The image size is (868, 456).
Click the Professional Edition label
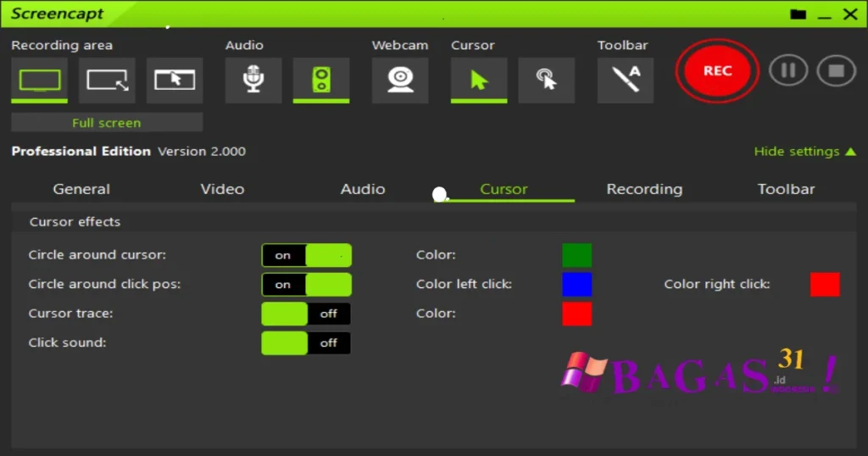pyautogui.click(x=81, y=151)
